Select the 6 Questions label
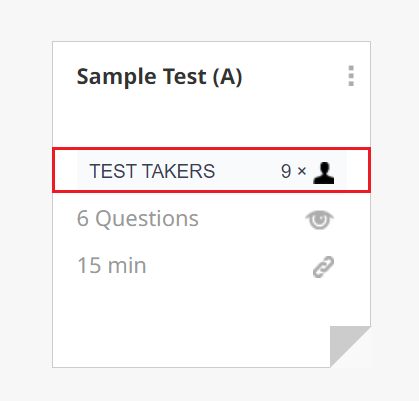 click(x=138, y=219)
